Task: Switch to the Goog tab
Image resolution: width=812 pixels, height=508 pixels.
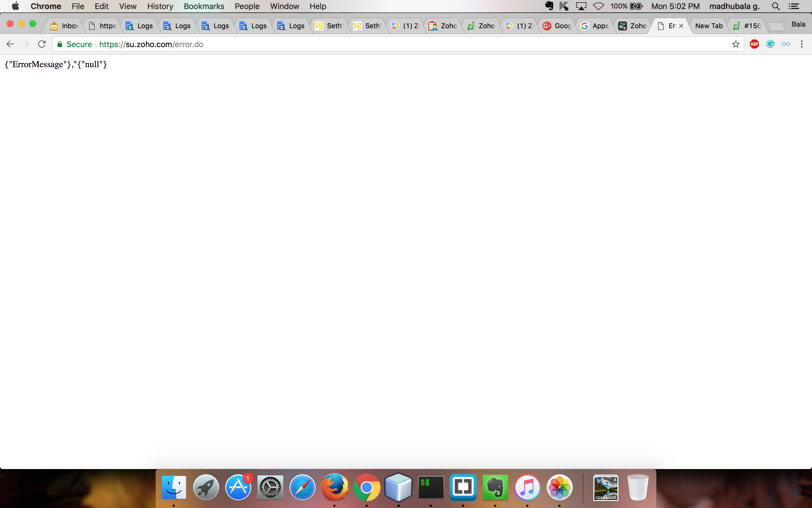Action: [557, 26]
